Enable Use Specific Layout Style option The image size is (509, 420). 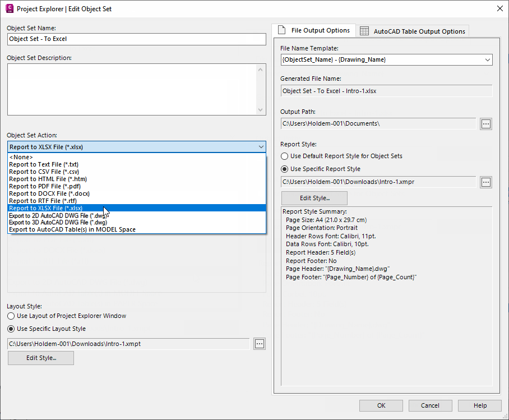tap(11, 329)
